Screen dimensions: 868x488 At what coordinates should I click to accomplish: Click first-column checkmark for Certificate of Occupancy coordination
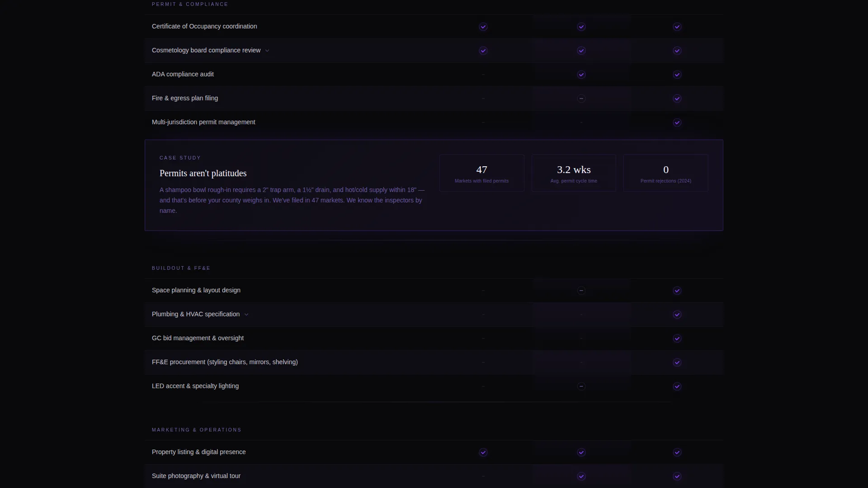[483, 27]
